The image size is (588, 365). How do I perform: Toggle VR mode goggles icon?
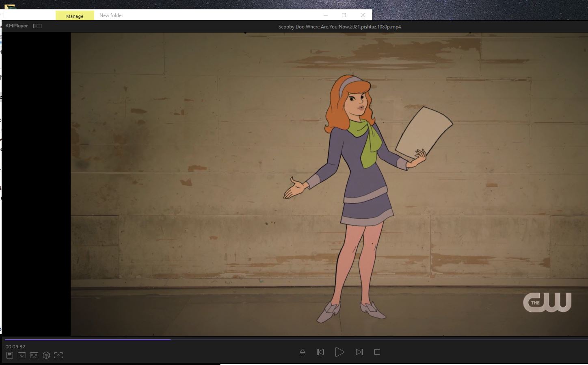[x=34, y=355]
